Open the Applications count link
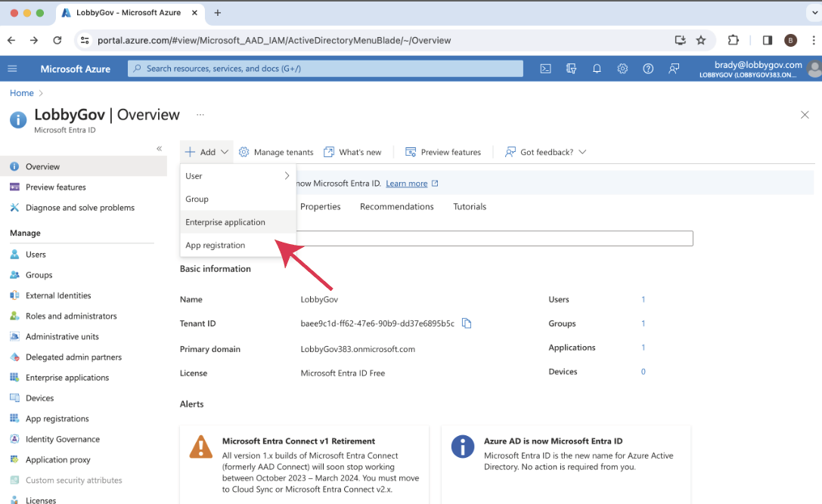 coord(644,348)
